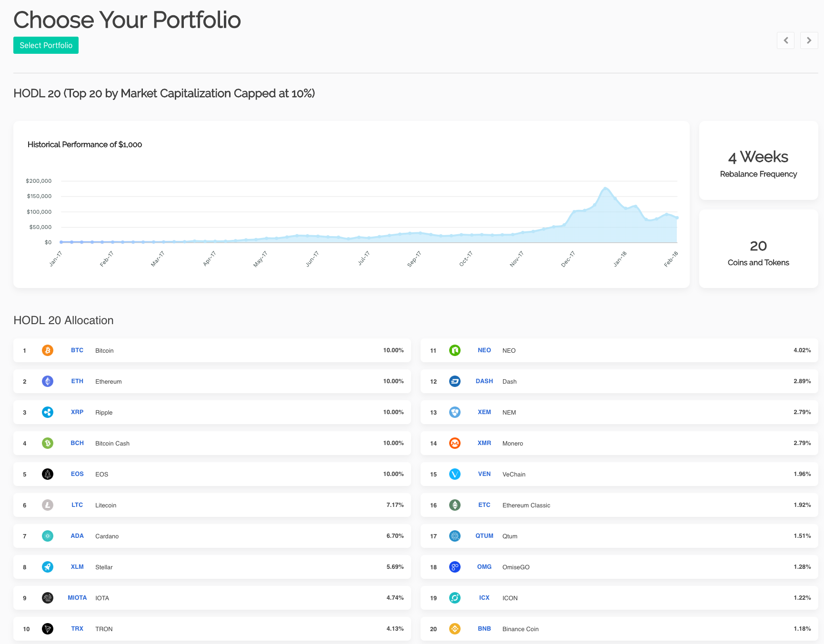Open the BTC ticker link
The width and height of the screenshot is (824, 644).
coord(77,350)
